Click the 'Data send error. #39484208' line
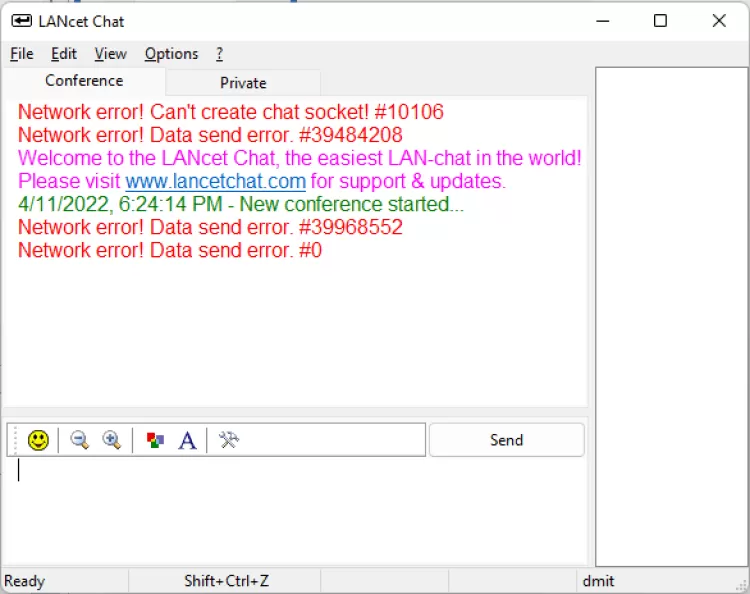The width and height of the screenshot is (750, 594). [210, 135]
